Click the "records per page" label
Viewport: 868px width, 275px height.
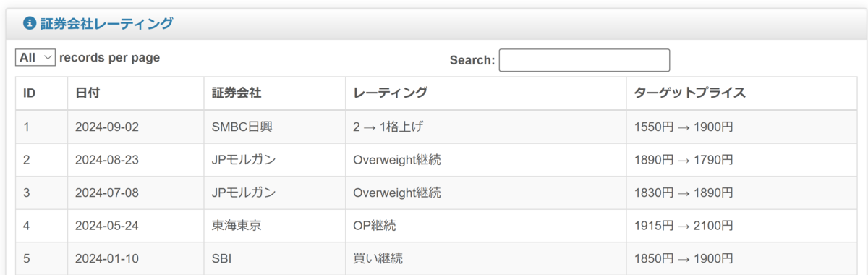coord(110,57)
